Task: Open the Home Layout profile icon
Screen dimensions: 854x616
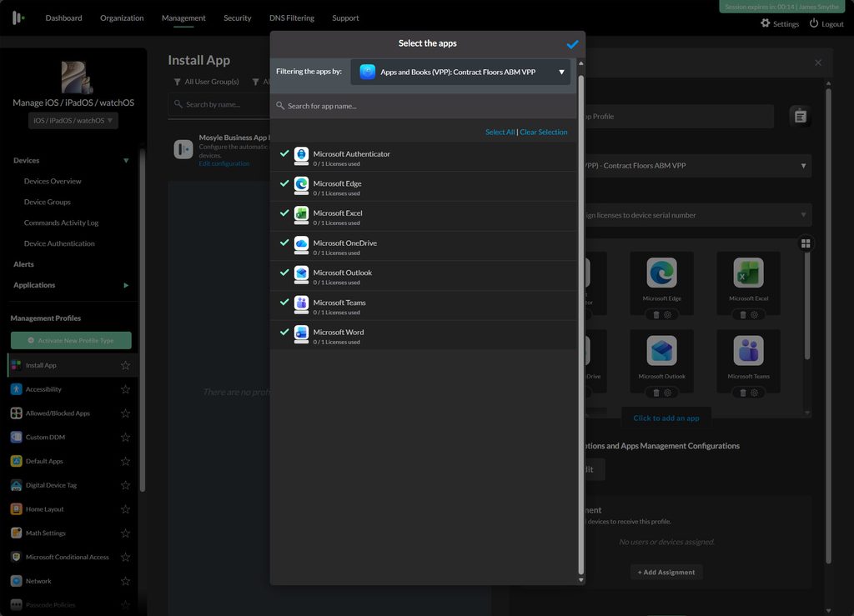Action: tap(17, 508)
